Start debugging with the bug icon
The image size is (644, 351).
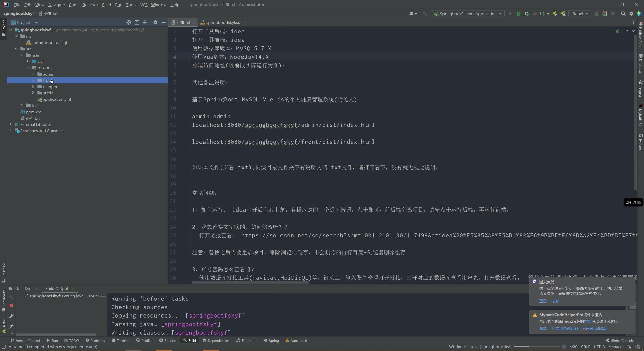coord(518,14)
